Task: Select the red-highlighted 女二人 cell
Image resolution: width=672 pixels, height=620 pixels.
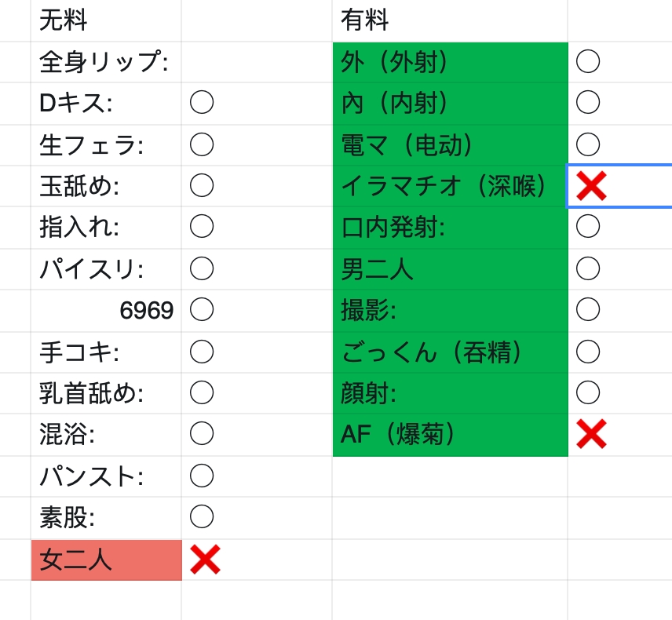Action: (106, 560)
